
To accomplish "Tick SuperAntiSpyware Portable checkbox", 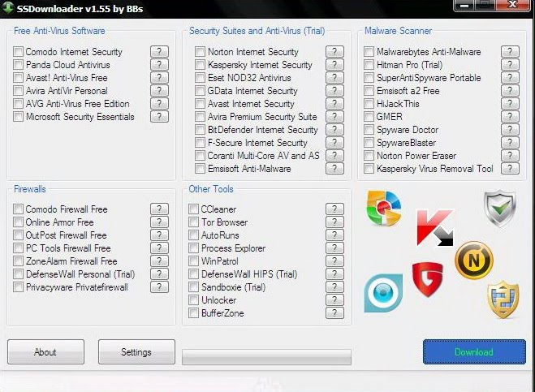I will 369,78.
